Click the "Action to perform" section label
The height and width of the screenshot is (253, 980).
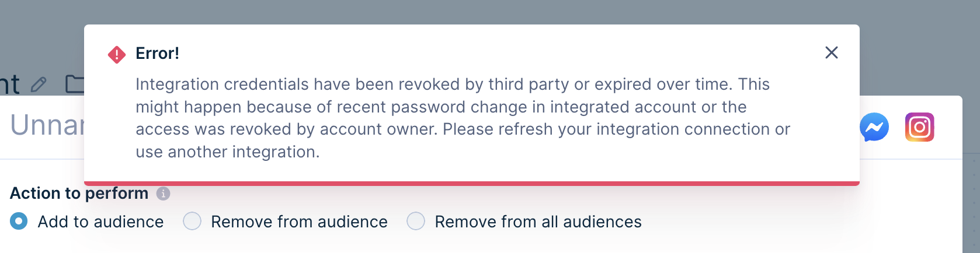click(x=79, y=193)
